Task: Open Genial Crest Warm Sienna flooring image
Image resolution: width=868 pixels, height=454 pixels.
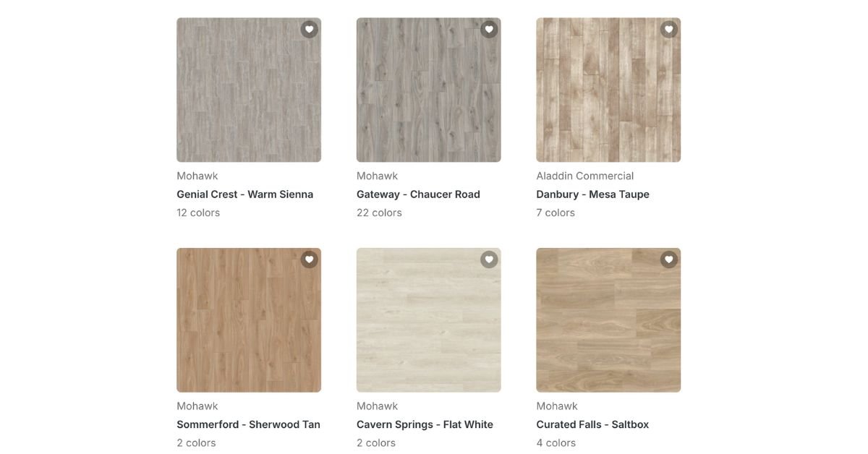Action: pos(249,90)
